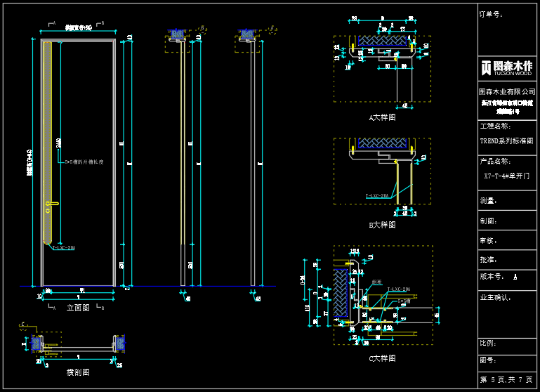540x392 pixels.
Task: Click the X7-T-4#单开门 product name text
Action: pos(507,176)
